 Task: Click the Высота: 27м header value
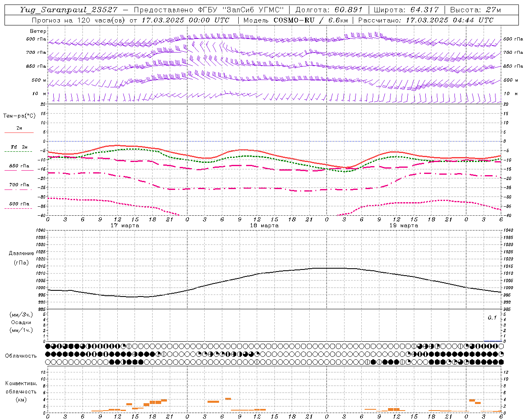[x=475, y=10]
